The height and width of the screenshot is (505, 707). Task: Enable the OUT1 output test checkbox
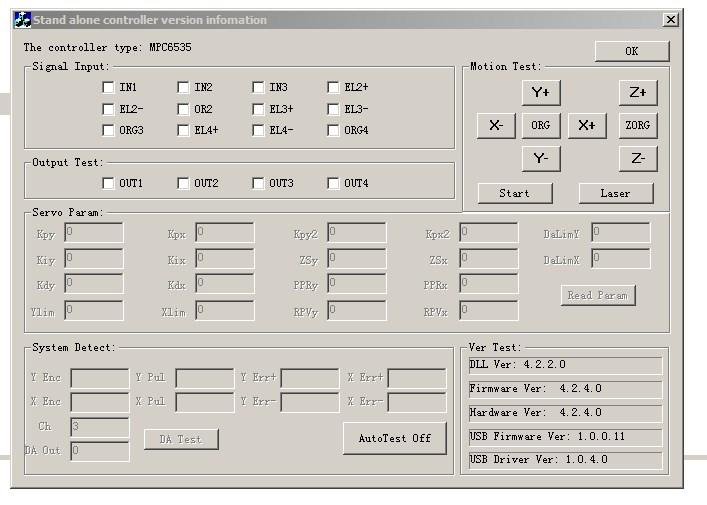108,183
